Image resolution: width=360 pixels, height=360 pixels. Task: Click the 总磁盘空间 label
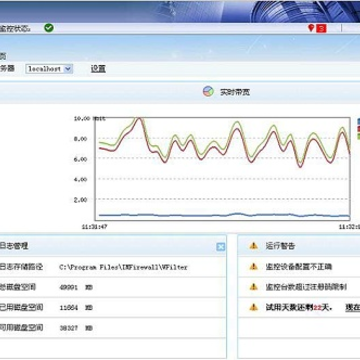[x=18, y=287]
